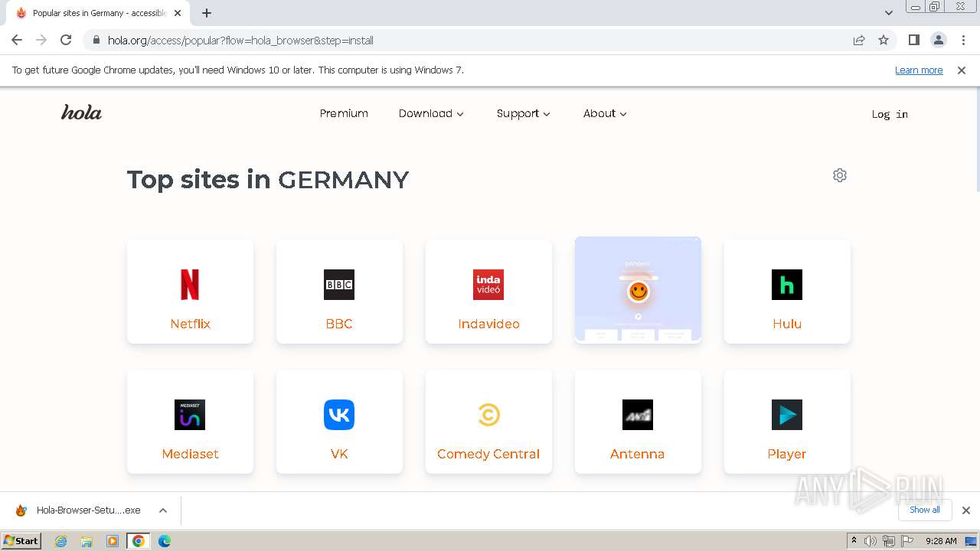The image size is (980, 551).
Task: Open the Hola-Browser-Setup download options arrow
Action: pyautogui.click(x=163, y=510)
